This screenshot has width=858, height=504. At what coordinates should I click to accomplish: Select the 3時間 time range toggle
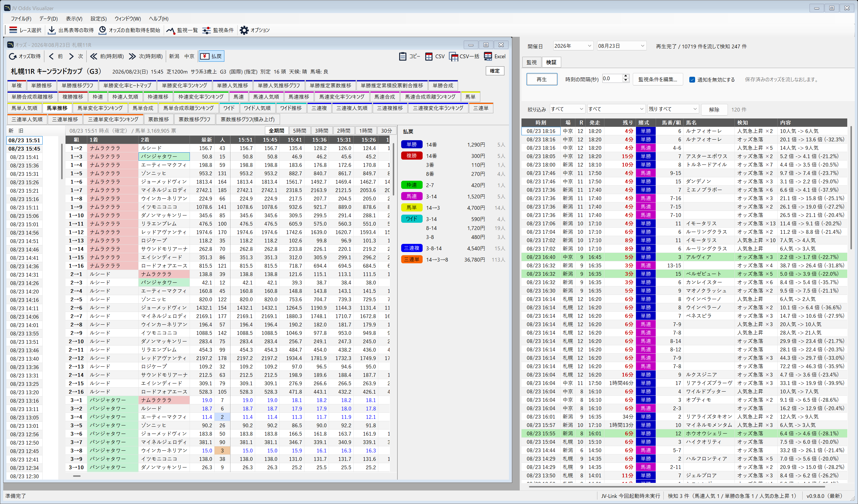[x=322, y=131]
